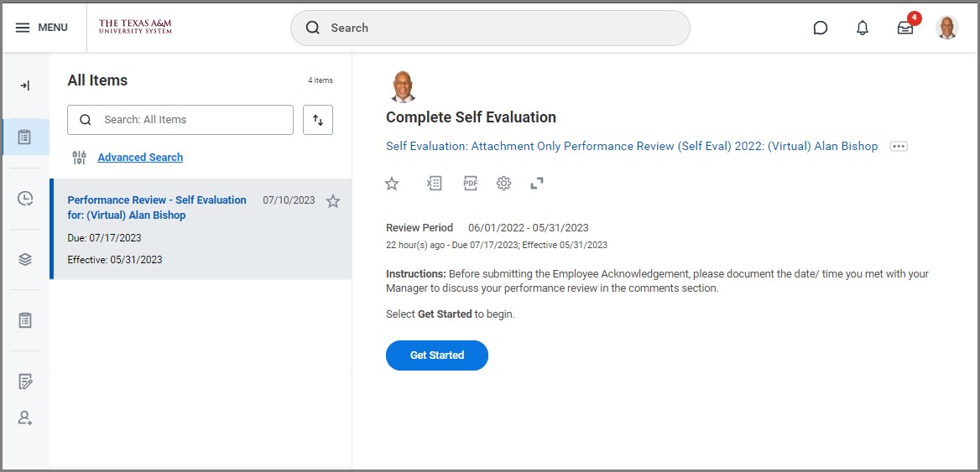
Task: Open related actions ellipsis next to title
Action: tap(899, 147)
